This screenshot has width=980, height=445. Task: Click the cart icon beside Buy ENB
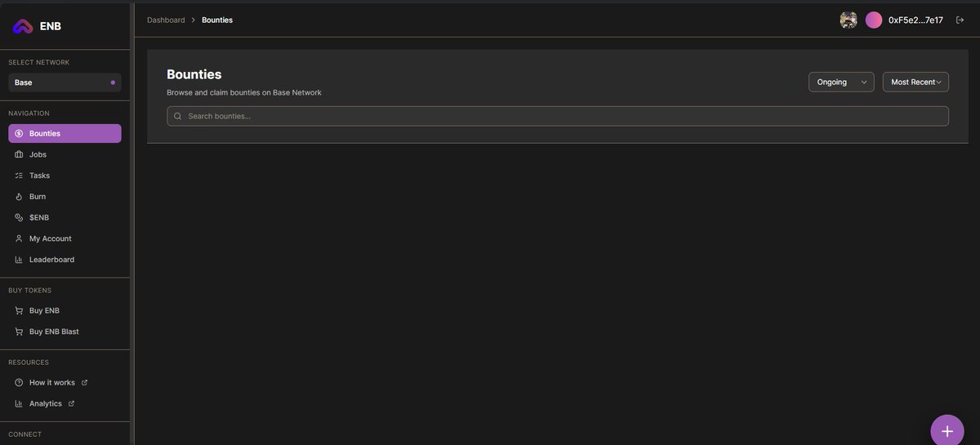click(x=19, y=310)
